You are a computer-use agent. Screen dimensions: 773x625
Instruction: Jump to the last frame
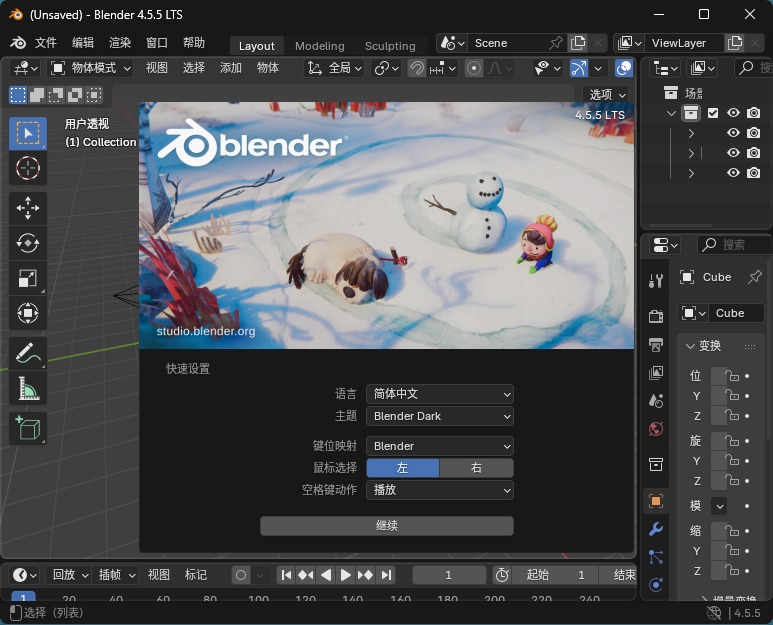tap(386, 575)
